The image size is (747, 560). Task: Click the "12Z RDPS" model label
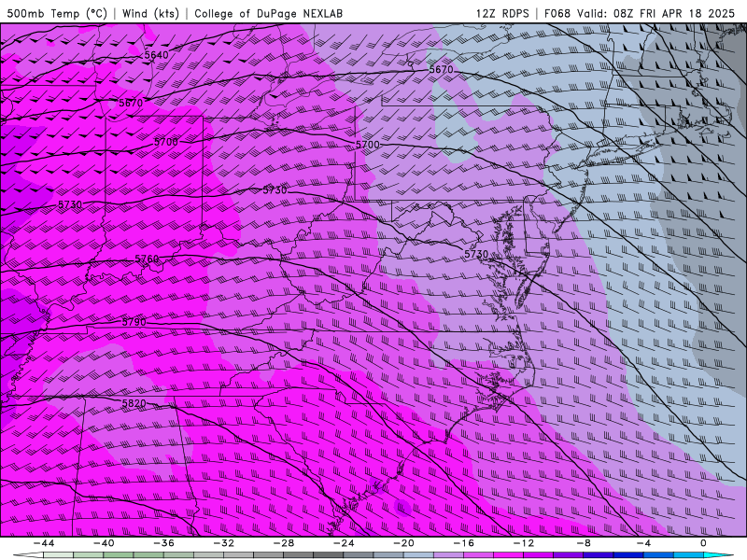502,14
